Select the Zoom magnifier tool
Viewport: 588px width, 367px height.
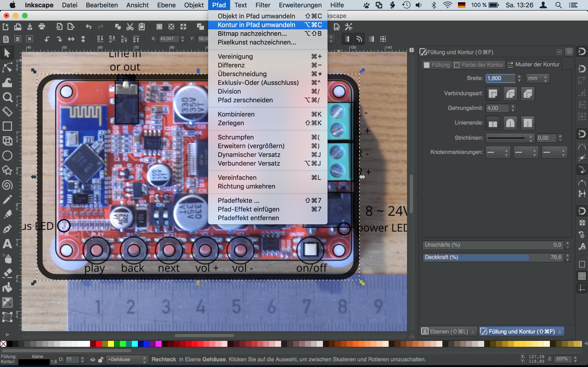(7, 97)
